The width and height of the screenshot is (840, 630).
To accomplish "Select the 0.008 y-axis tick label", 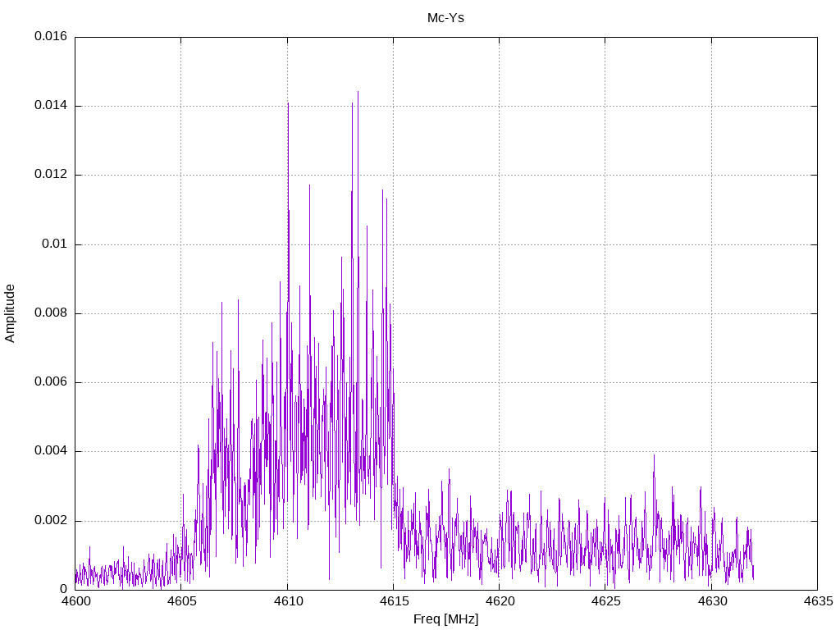I will [51, 313].
